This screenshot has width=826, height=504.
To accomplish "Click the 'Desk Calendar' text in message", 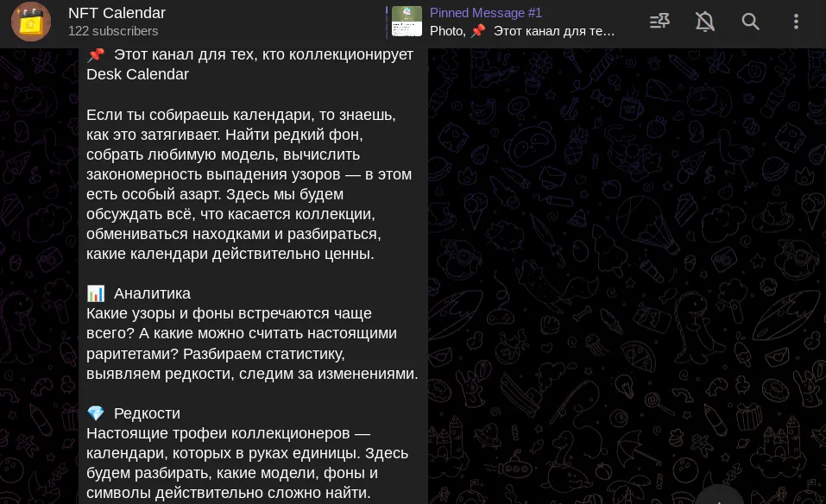I will click(x=137, y=74).
